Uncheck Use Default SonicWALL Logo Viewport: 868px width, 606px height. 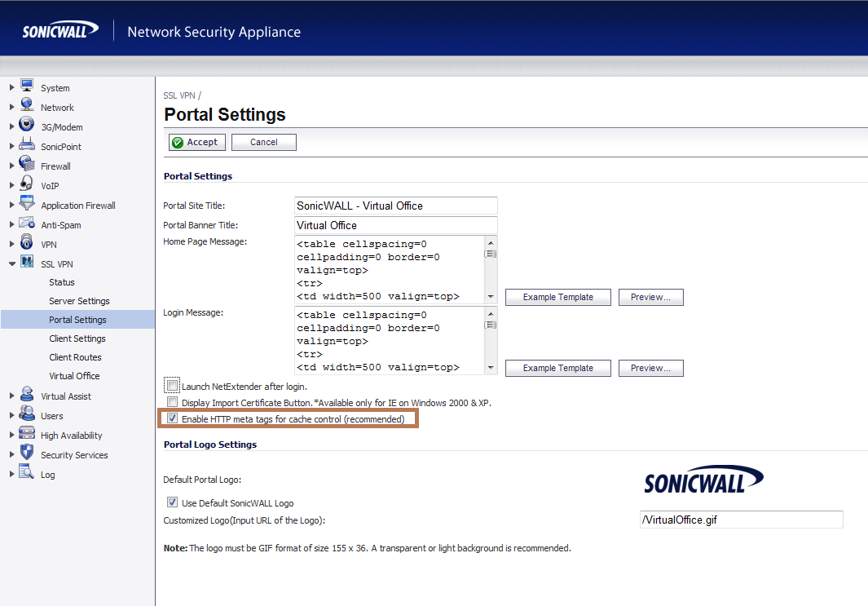pos(172,502)
